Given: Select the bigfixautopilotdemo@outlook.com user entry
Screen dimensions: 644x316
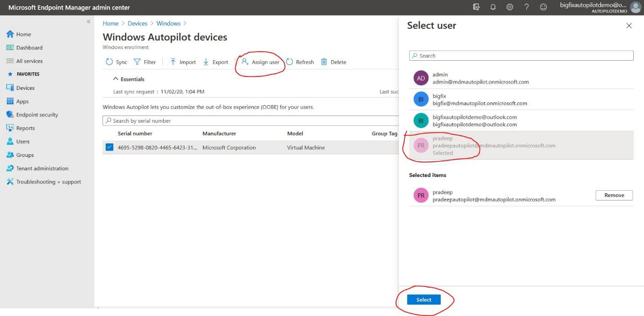Looking at the screenshot, I should coord(521,120).
